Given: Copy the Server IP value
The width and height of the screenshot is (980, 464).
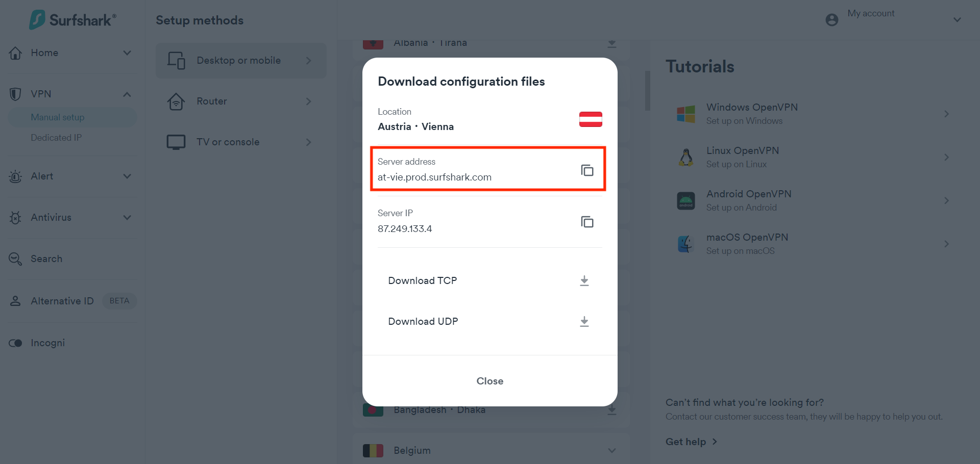Looking at the screenshot, I should (587, 222).
